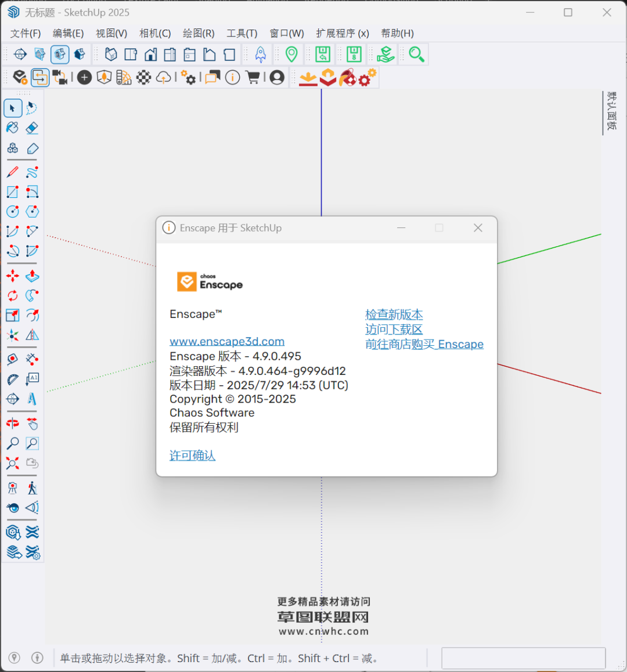Viewport: 627px width, 672px height.
Task: Click the green Add Location pin icon
Action: pos(291,55)
